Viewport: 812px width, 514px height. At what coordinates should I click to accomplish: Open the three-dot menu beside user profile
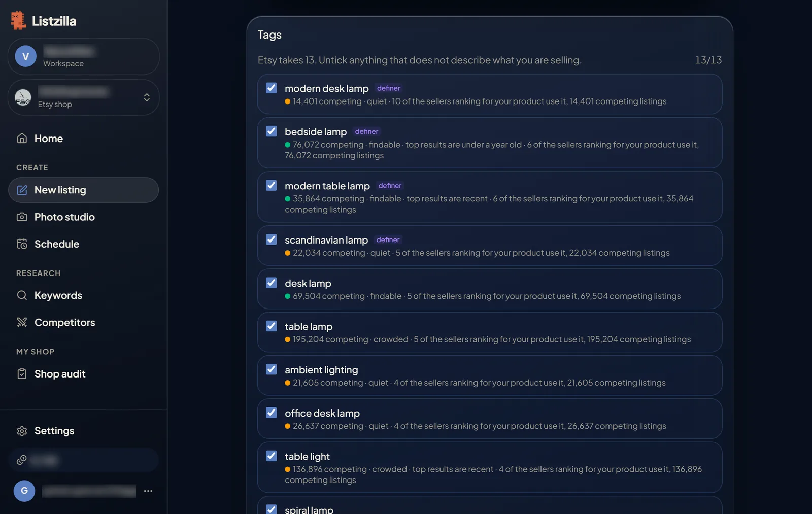[148, 491]
